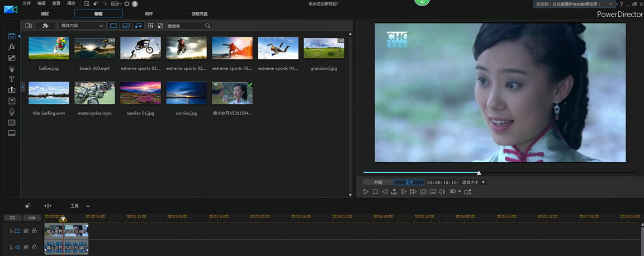The height and width of the screenshot is (256, 644).
Task: Open the voice-over recording room microphone icon
Action: point(11,112)
